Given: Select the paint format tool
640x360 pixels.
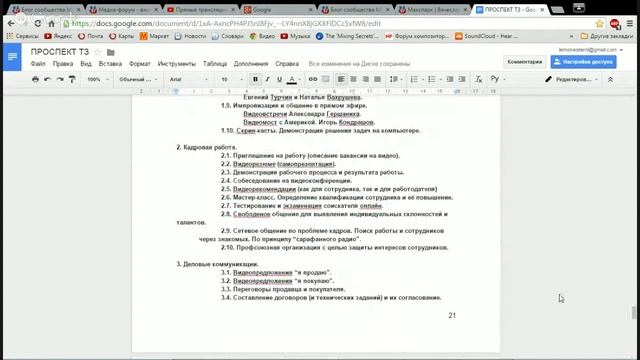Looking at the screenshot, I should tap(72, 79).
